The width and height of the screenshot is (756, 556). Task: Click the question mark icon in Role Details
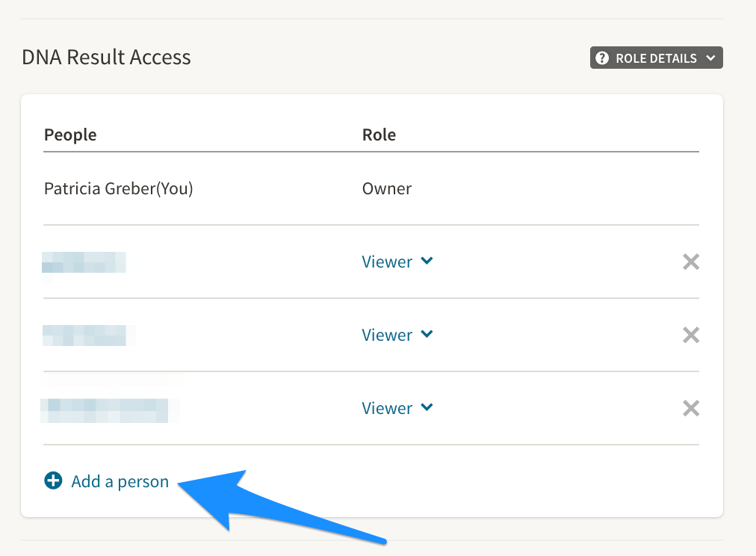point(602,58)
